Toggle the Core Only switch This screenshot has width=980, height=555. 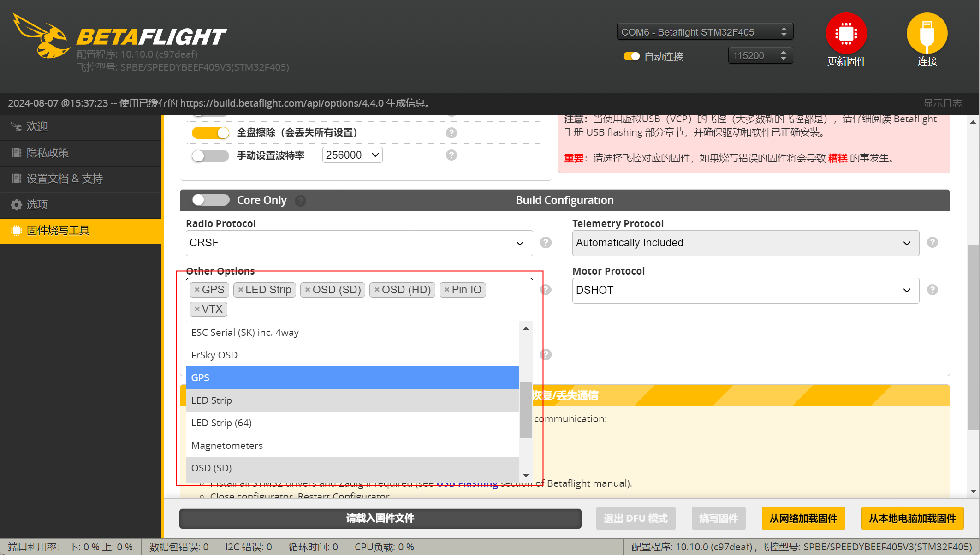(x=211, y=200)
